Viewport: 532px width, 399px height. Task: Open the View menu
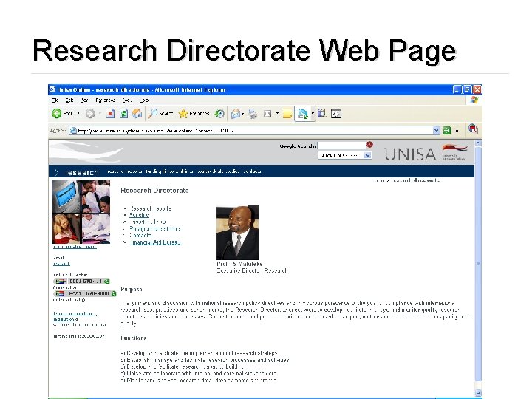(85, 100)
